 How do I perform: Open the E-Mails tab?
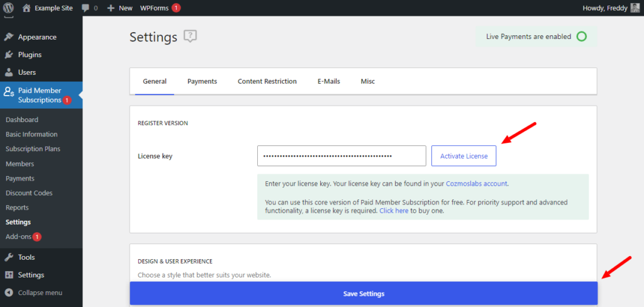[328, 81]
